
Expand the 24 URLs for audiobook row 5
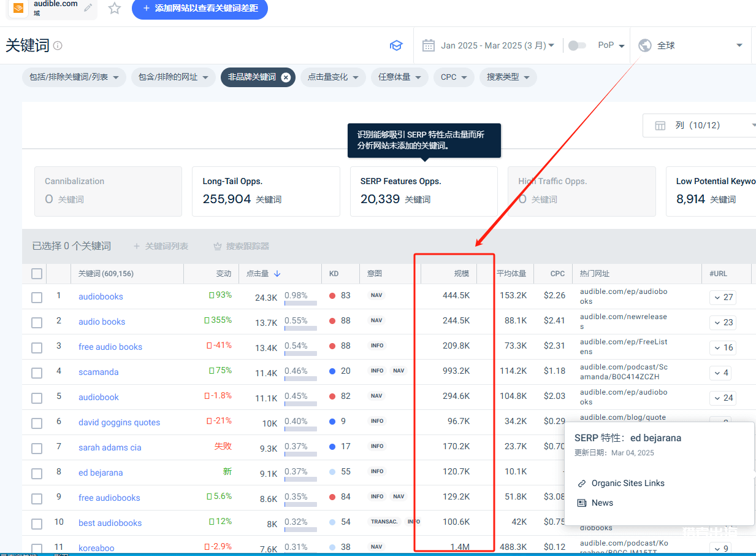[723, 398]
